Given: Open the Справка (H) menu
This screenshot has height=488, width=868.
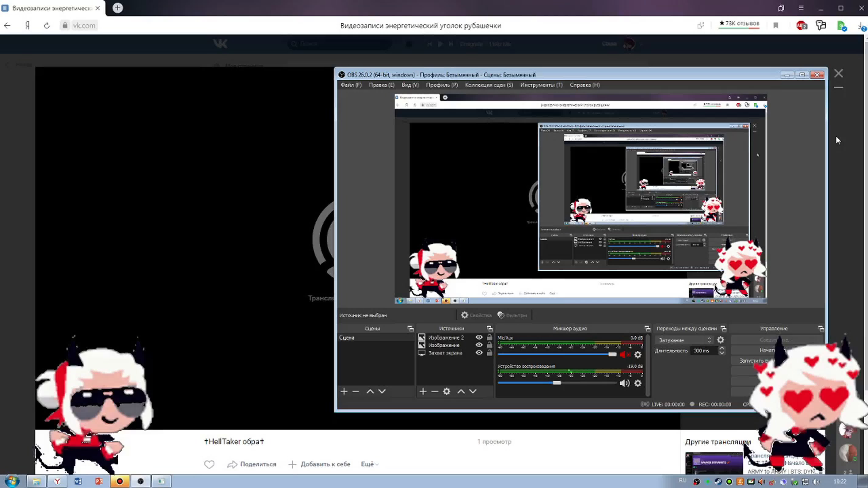Looking at the screenshot, I should 585,85.
